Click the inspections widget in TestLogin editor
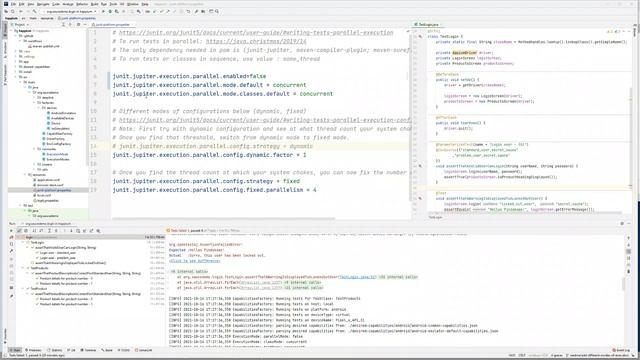Image resolution: width=640 pixels, height=360 pixels. pyautogui.click(x=613, y=31)
